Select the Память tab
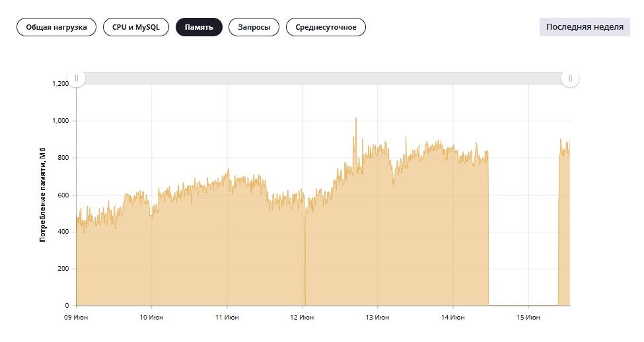Screen dimensions: 644x342 click(199, 27)
